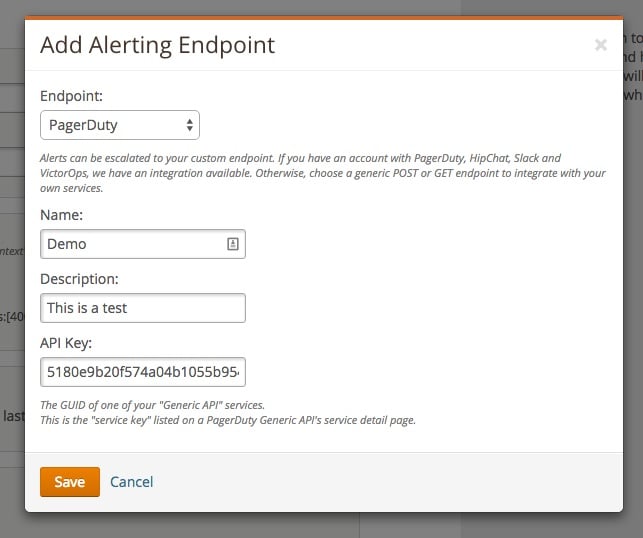Image resolution: width=643 pixels, height=538 pixels.
Task: Click the 'Name:' label
Action: (60, 214)
